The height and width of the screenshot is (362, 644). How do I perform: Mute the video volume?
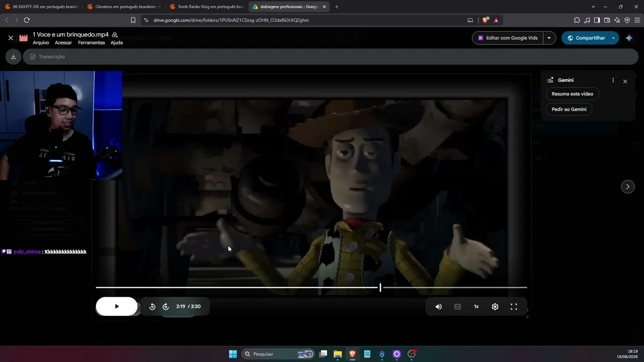439,307
